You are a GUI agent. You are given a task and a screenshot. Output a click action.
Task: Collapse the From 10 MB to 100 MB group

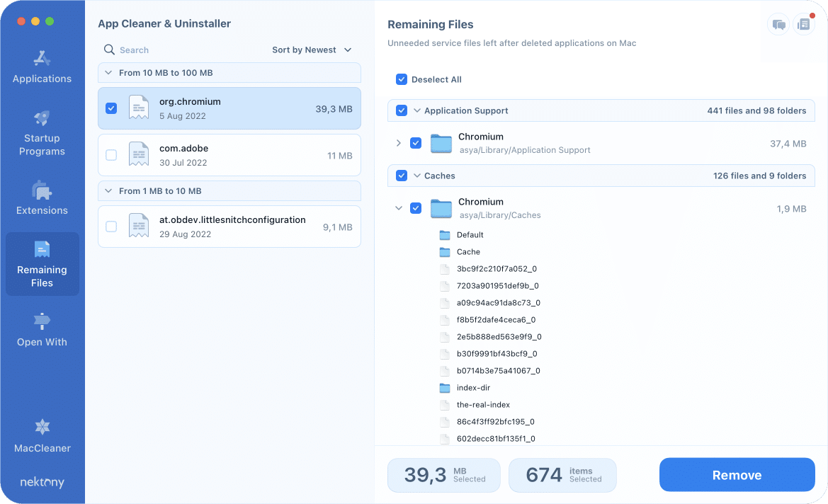[108, 73]
